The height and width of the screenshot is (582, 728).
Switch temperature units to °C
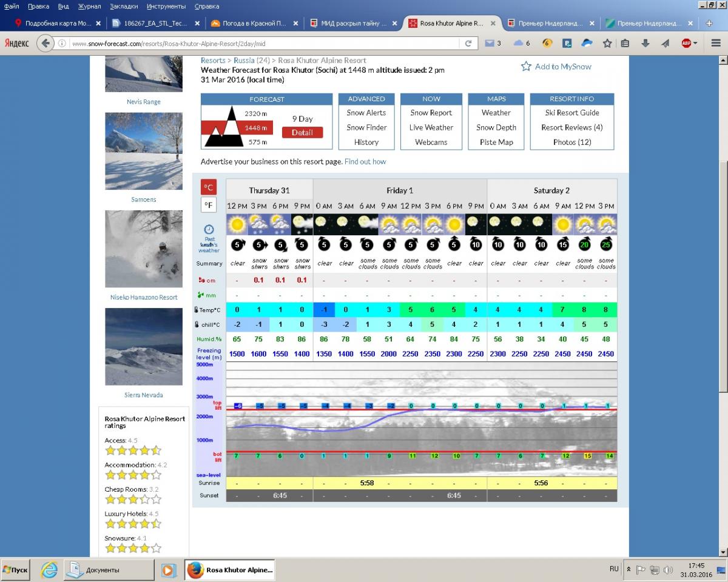pyautogui.click(x=208, y=187)
